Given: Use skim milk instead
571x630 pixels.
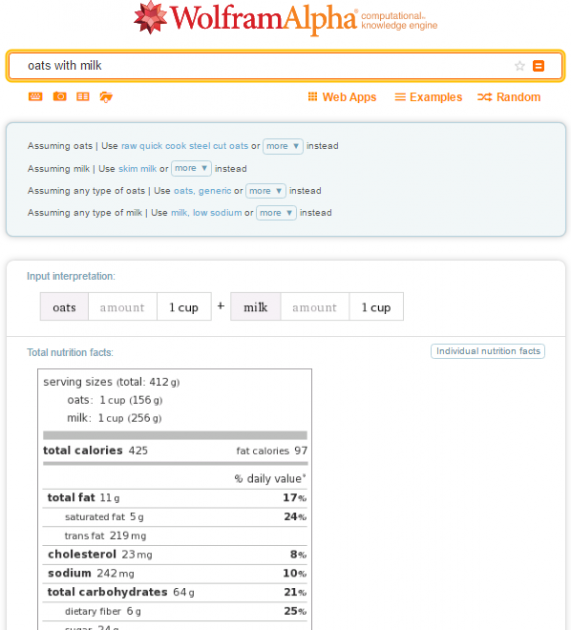Looking at the screenshot, I should click(137, 169).
